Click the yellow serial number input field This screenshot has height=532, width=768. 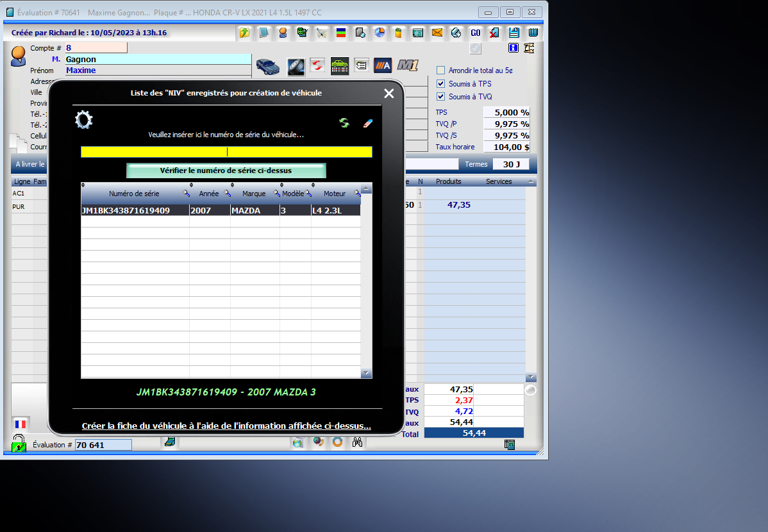pos(226,152)
